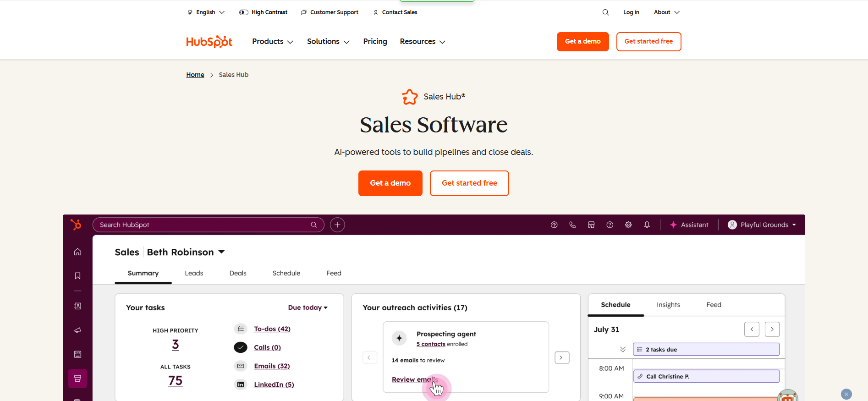Screen dimensions: 868x401
Task: Collapse the tasks due double chevron
Action: [x=623, y=349]
